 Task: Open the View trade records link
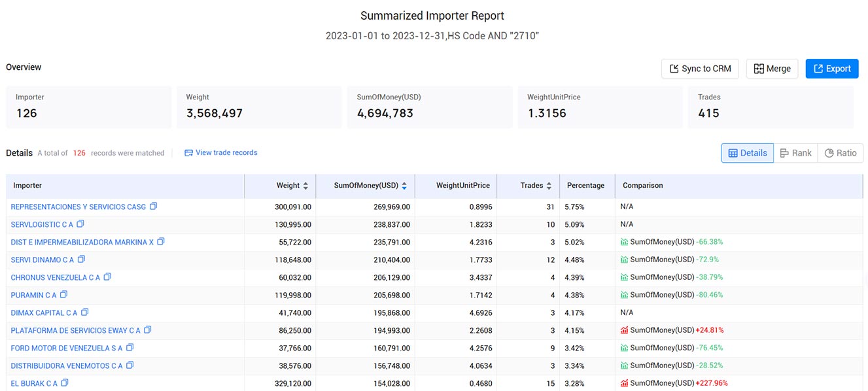tap(221, 153)
